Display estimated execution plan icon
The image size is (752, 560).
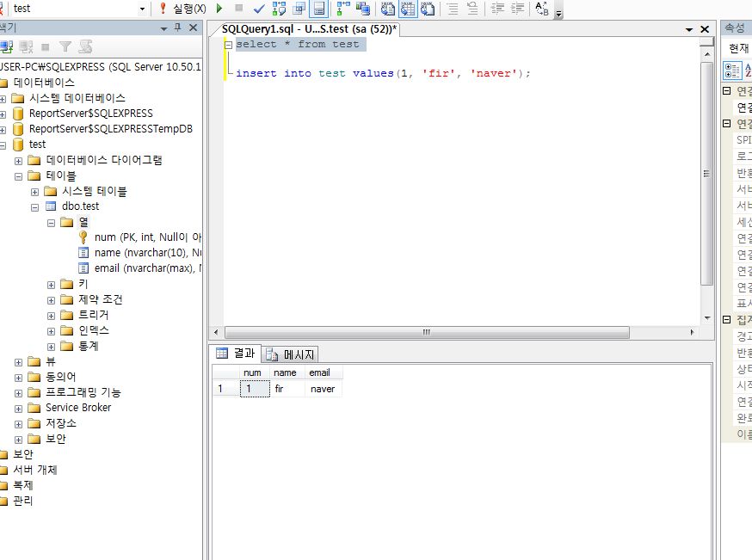click(x=279, y=9)
